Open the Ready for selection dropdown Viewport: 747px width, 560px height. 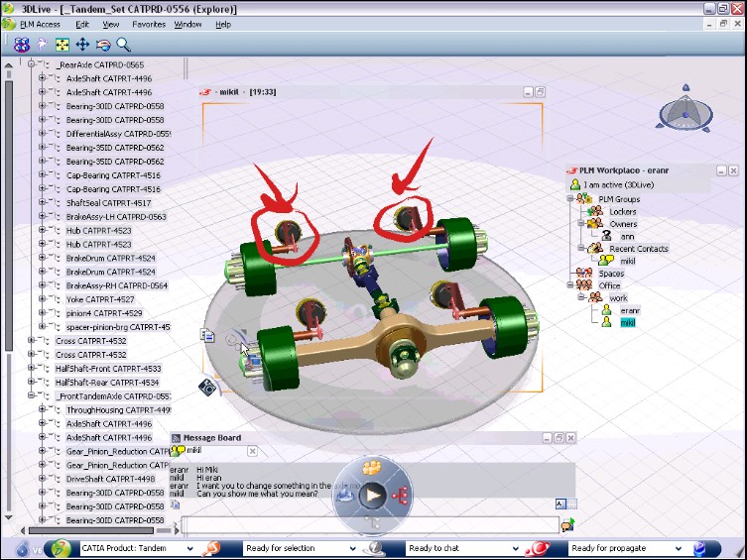coord(353,548)
